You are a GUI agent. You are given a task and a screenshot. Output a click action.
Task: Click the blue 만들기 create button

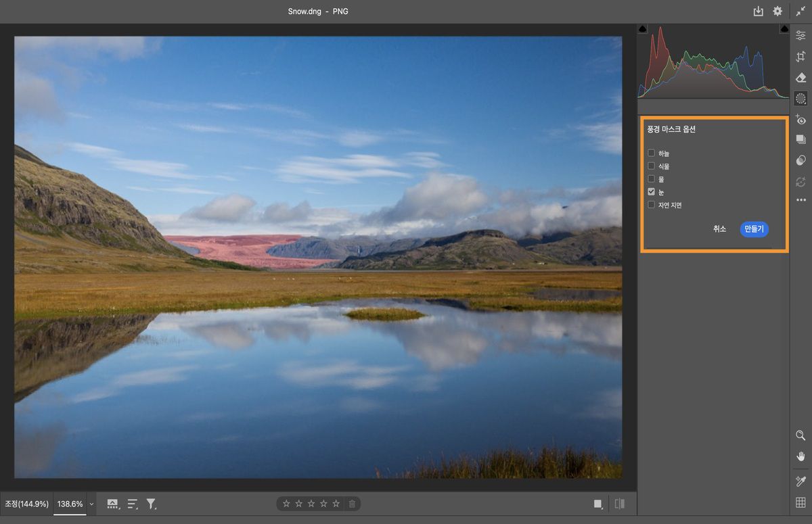pos(754,229)
